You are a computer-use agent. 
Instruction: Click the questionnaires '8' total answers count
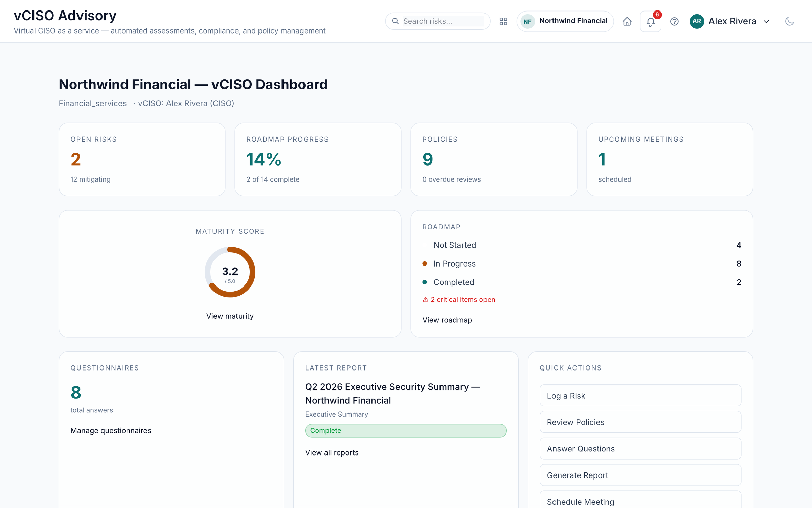click(x=76, y=393)
